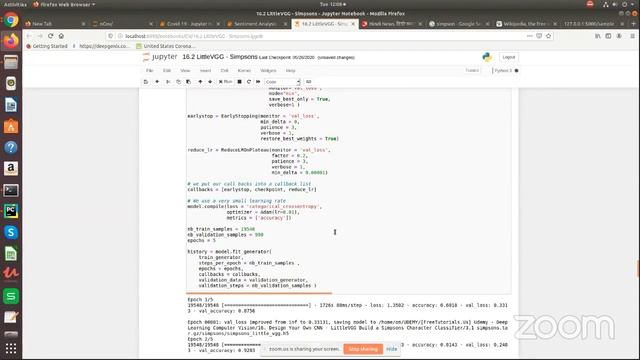Viewport: 640px width, 360px height.
Task: Open the Firefox Web Browser app menu
Action: 64,4
